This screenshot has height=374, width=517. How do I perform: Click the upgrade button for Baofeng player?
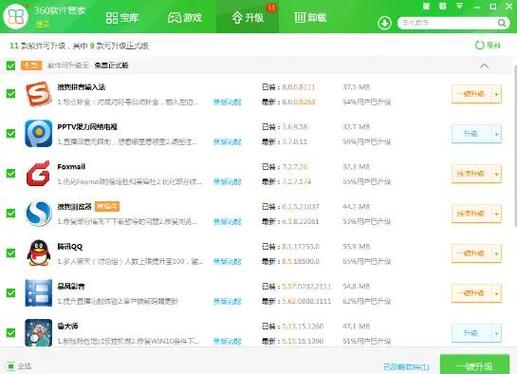point(471,293)
